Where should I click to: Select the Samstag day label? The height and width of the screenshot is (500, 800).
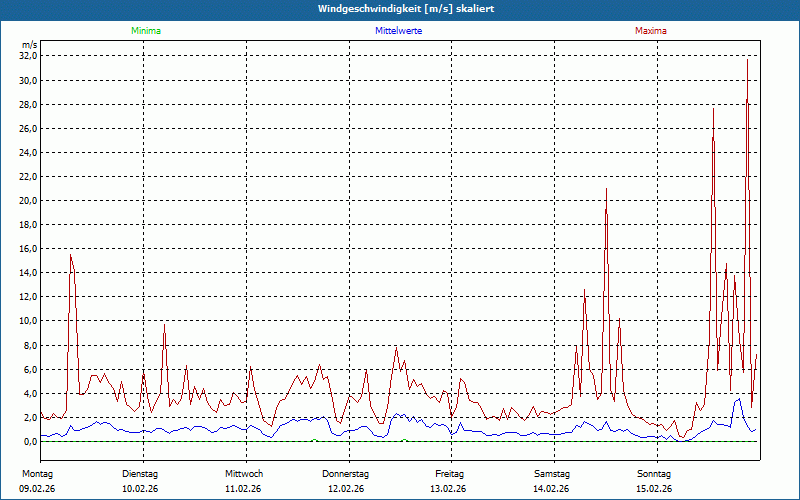point(551,473)
